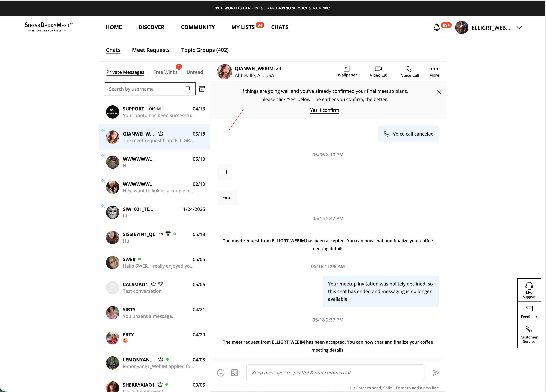Click the crown badge next to SISSIEYIN1_QC
Screen dimensions: 546x392
pyautogui.click(x=161, y=234)
